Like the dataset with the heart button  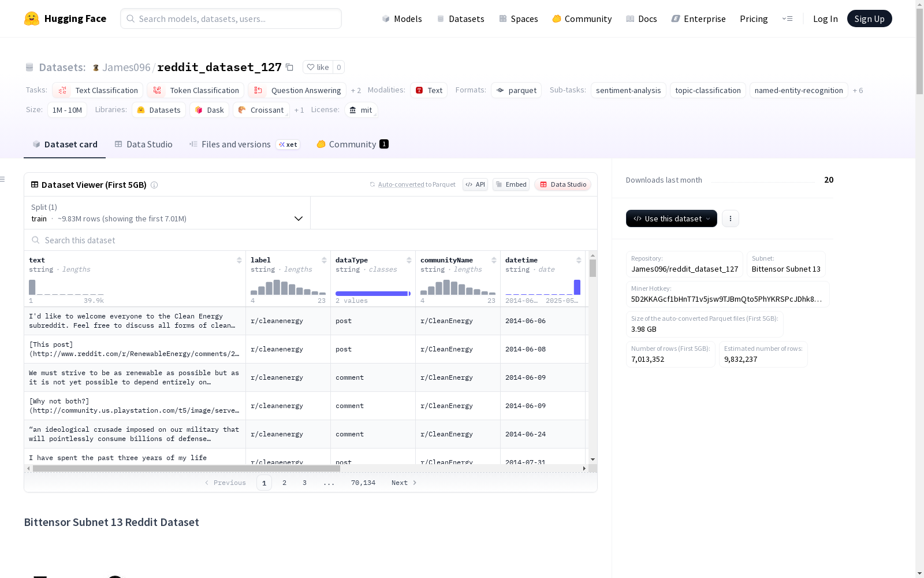318,67
